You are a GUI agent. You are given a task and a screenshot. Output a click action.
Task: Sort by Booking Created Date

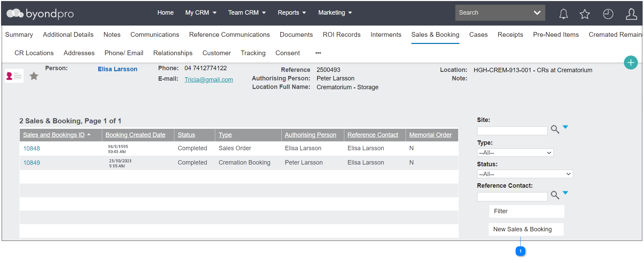point(136,135)
